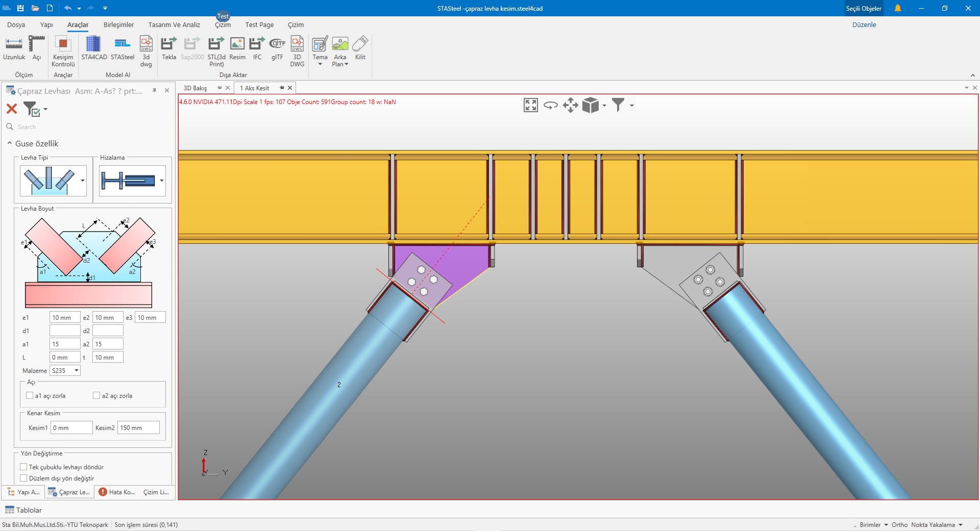The image size is (980, 531).
Task: Toggle Tek çubuklu levhayı döndür checkbox
Action: [23, 467]
